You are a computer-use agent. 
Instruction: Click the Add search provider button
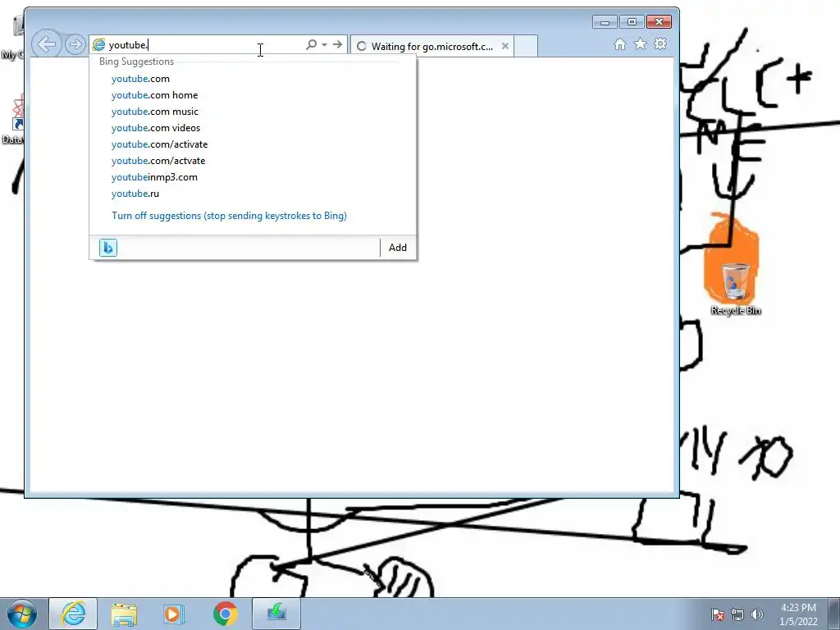[x=398, y=248]
